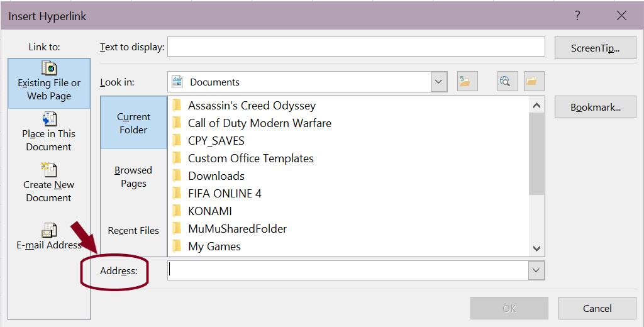Screen dimensions: 644x327
Task: Click Browse for File folder icon
Action: pos(534,81)
